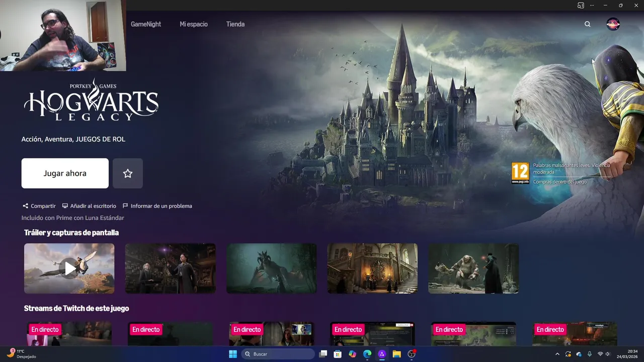The height and width of the screenshot is (362, 644).
Task: Play the trailer thumbnail with flying hippogriff
Action: point(69,268)
